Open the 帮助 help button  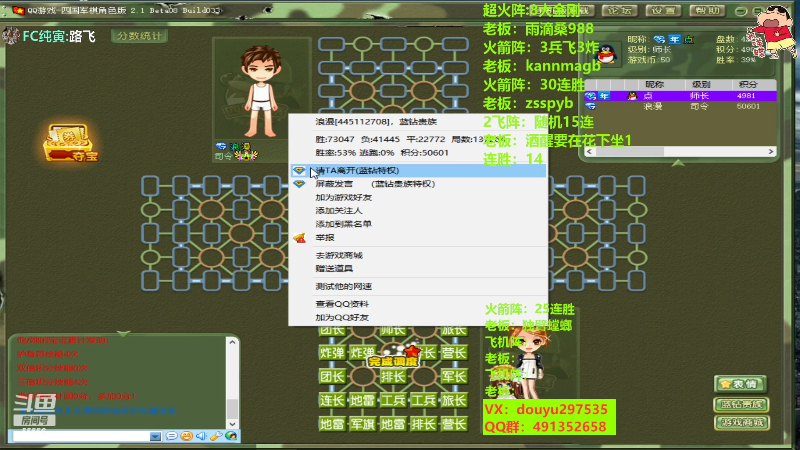(x=707, y=10)
